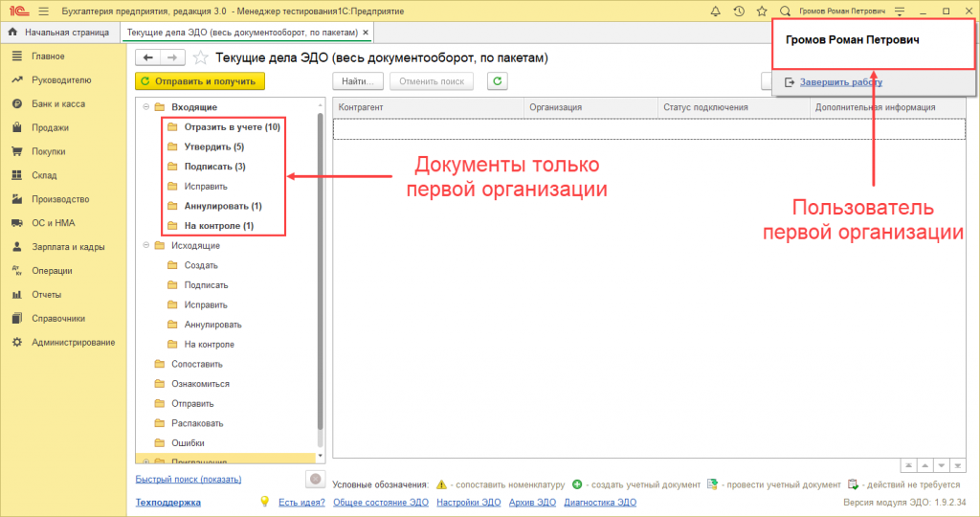Expand the Приглашения tree folder
Viewport: 980px width, 517px height.
(146, 461)
